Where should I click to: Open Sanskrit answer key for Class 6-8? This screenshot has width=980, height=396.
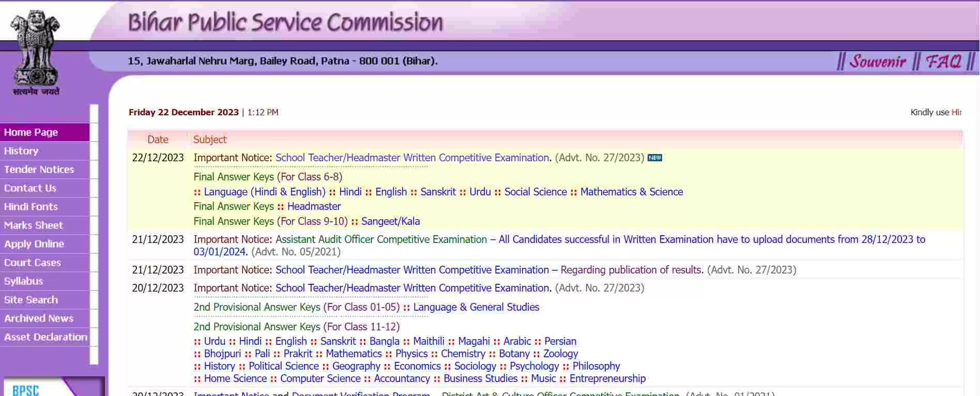(x=438, y=192)
